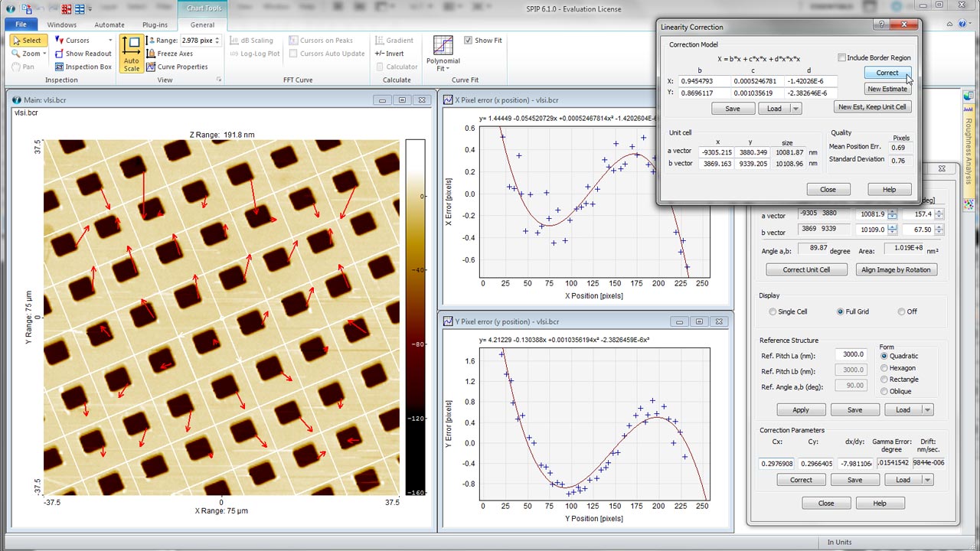The height and width of the screenshot is (551, 980).
Task: Open Load dropdown arrow in Correction Parameters
Action: (928, 480)
